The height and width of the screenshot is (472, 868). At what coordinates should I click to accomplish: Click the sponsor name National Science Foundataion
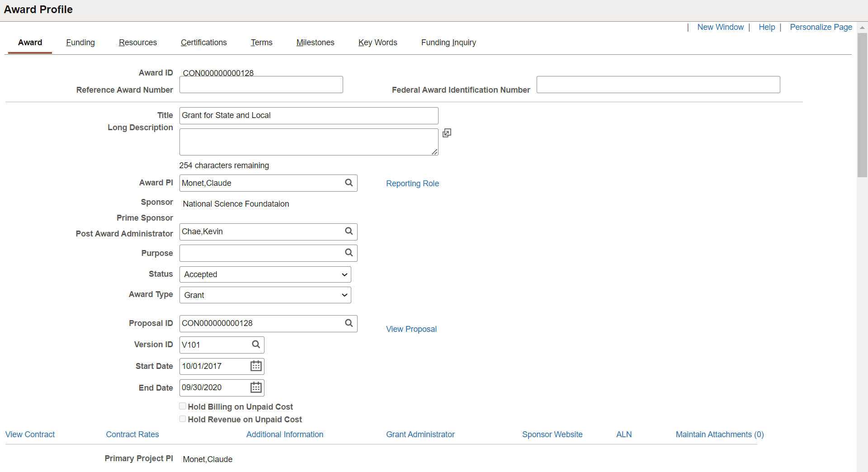click(236, 204)
